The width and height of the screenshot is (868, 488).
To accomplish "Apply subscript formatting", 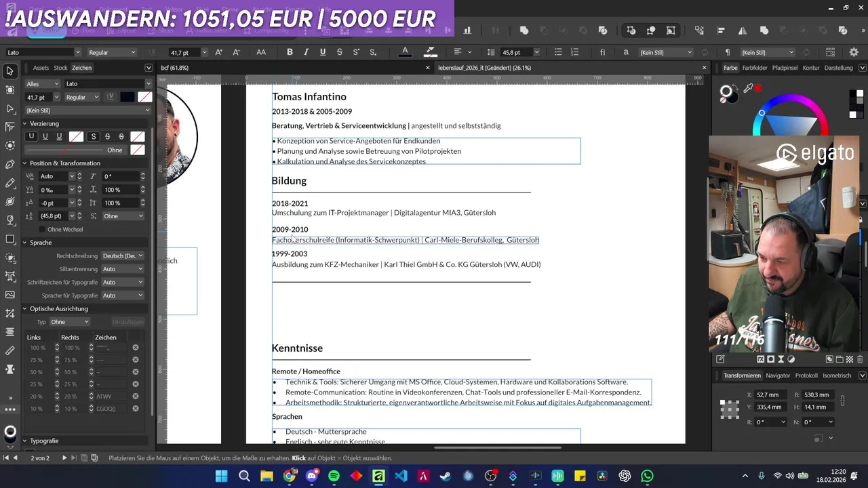I will [x=373, y=52].
